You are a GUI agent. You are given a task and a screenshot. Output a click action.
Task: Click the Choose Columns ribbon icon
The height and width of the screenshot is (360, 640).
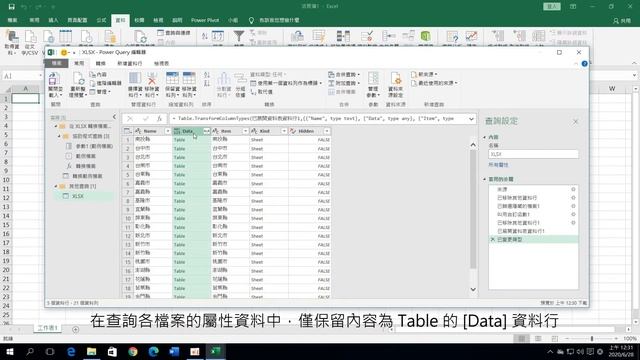(135, 78)
